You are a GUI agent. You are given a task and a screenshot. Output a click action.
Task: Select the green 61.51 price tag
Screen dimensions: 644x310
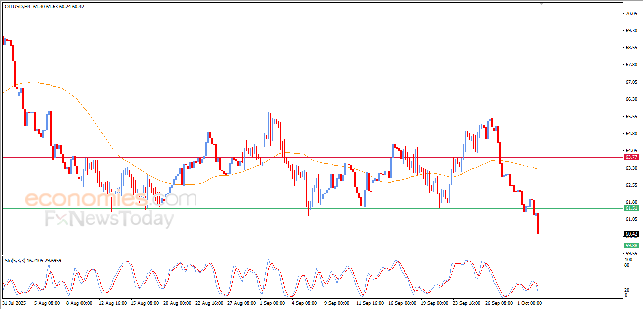631,208
